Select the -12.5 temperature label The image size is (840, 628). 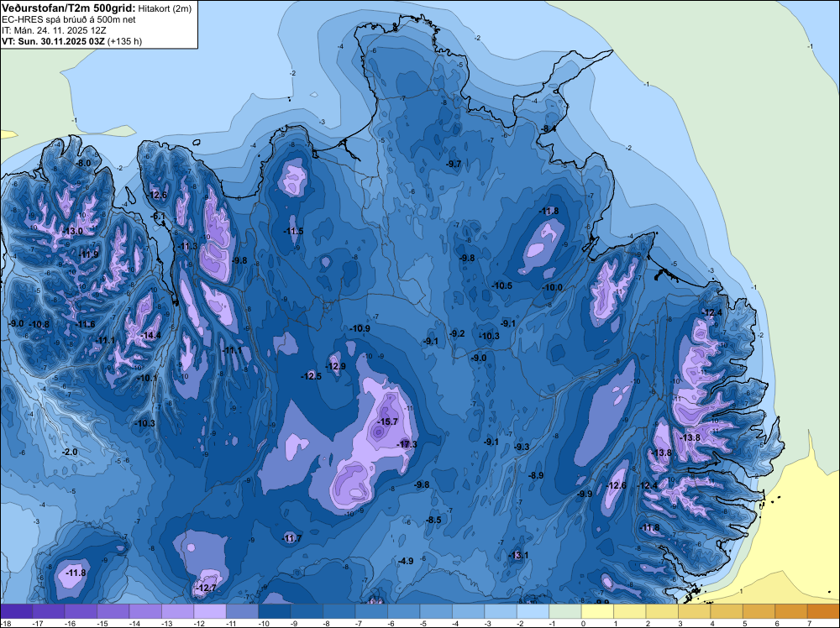[312, 376]
